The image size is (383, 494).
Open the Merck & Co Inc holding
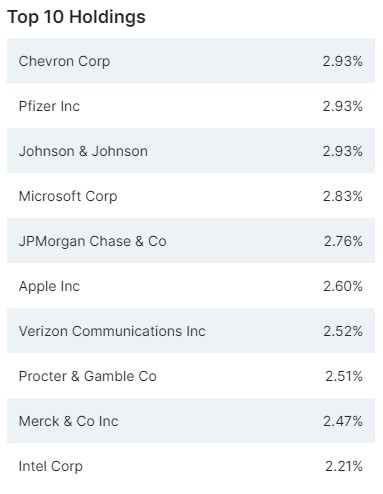(69, 421)
